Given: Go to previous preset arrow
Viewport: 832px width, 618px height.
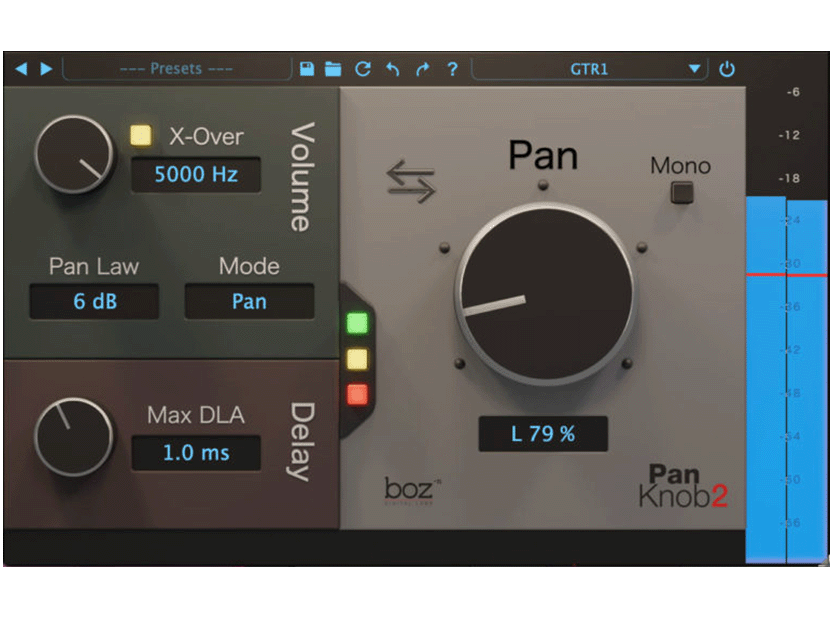Looking at the screenshot, I should click(21, 69).
